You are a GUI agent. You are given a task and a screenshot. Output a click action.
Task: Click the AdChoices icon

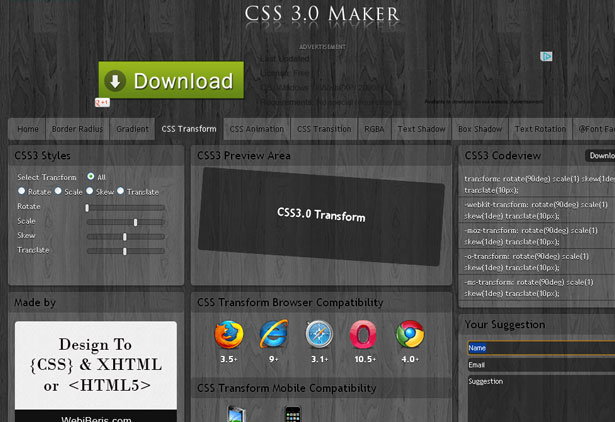546,56
